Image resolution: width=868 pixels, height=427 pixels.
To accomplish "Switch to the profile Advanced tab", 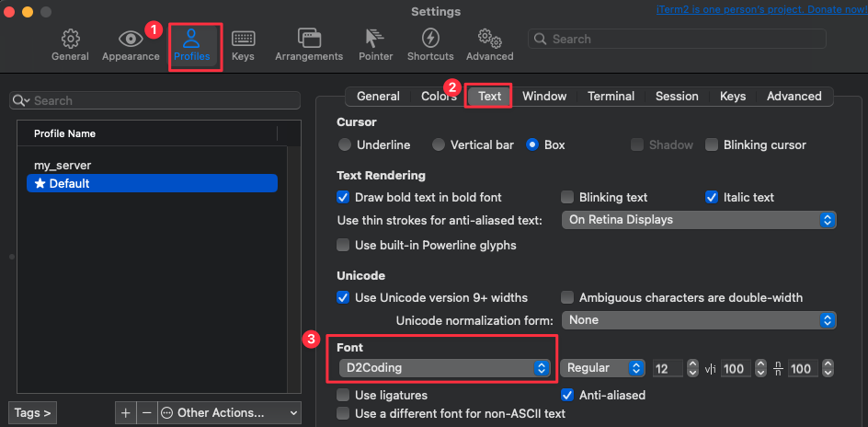I will (x=794, y=97).
